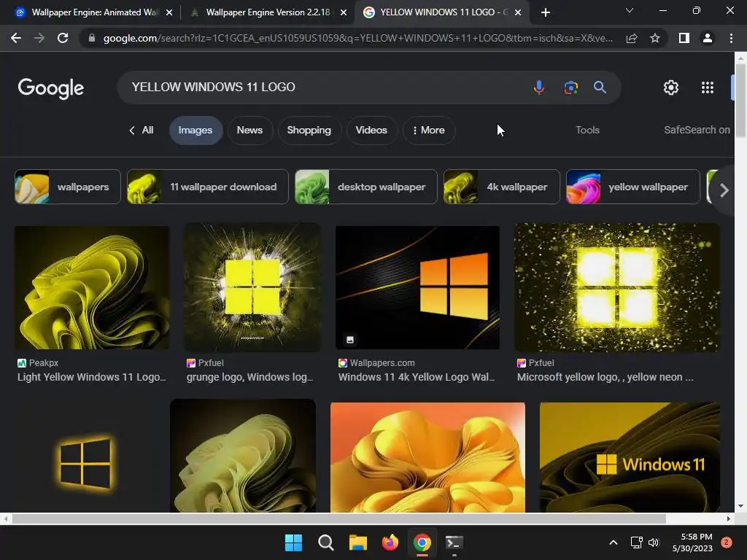Screen dimensions: 747x560
Task: Open 'Light Yellow Windows 11 Logo...' link
Action: pos(91,377)
